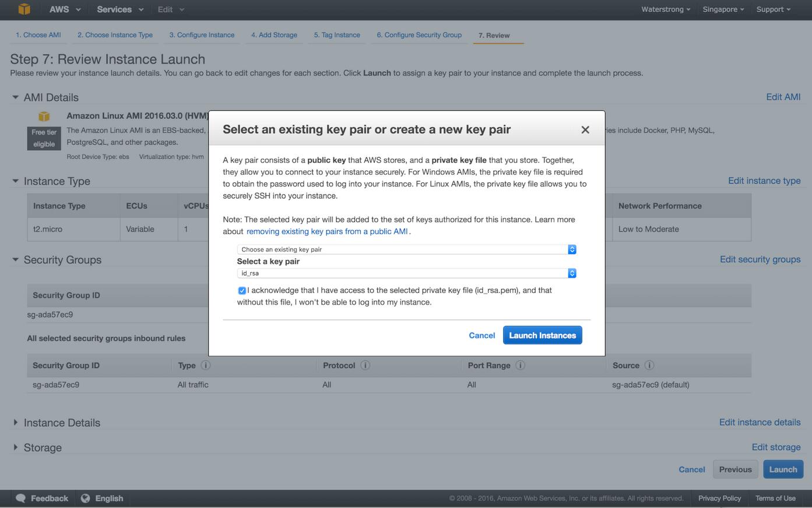Expand the Instance Details section
Image resolution: width=812 pixels, height=508 pixels.
pyautogui.click(x=15, y=422)
